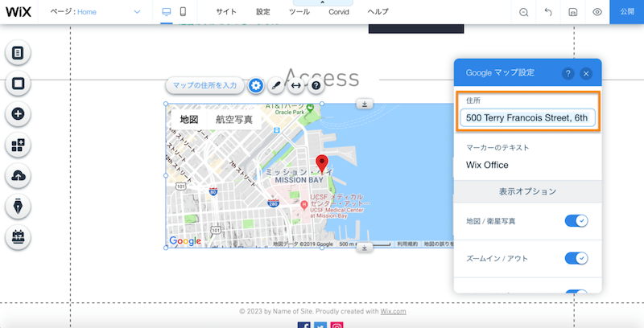Image resolution: width=644 pixels, height=328 pixels.
Task: Click the マーカーのテキスト Wix Office field
Action: click(527, 166)
